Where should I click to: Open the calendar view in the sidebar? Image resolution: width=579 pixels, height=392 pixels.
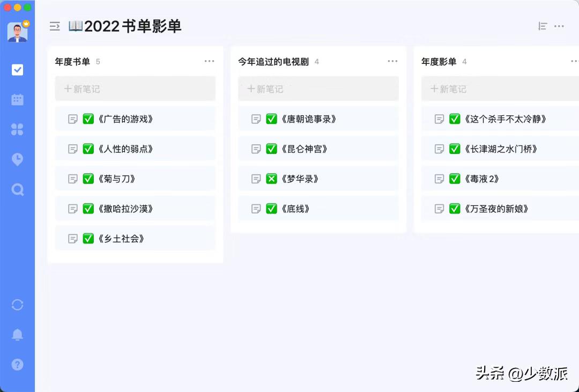tap(18, 99)
